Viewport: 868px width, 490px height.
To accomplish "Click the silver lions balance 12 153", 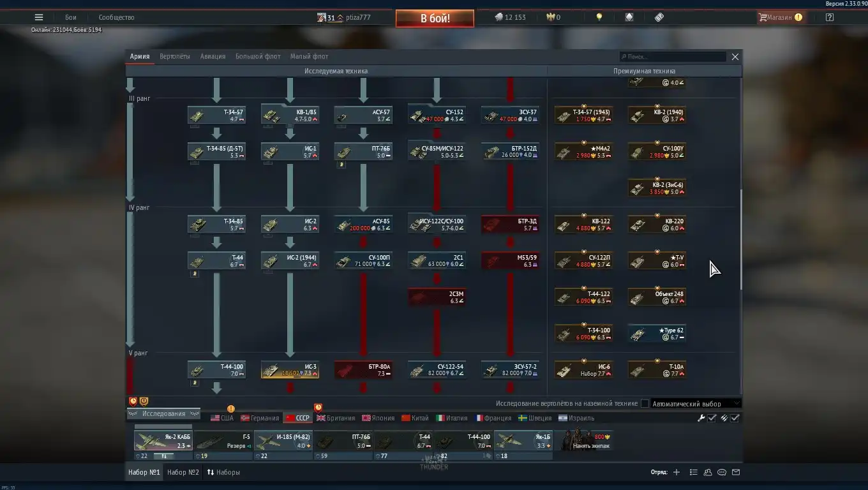I will pos(510,18).
